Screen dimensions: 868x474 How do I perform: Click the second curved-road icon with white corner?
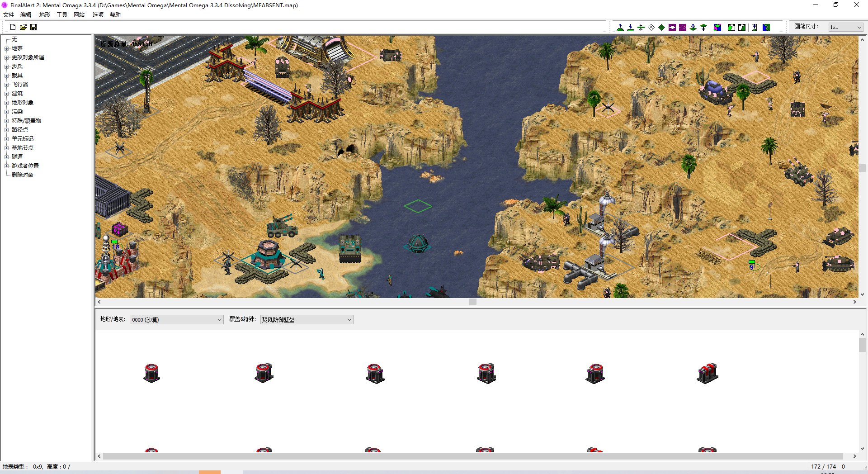point(742,28)
